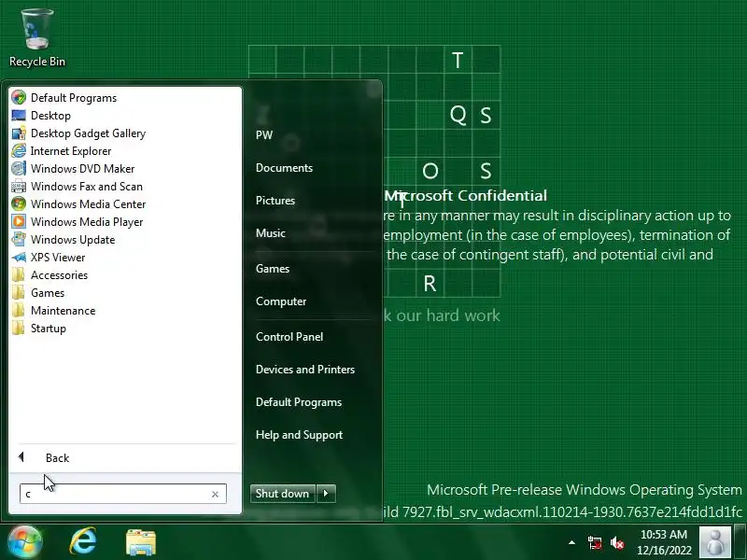Select the XPS Viewer label

pyautogui.click(x=58, y=258)
